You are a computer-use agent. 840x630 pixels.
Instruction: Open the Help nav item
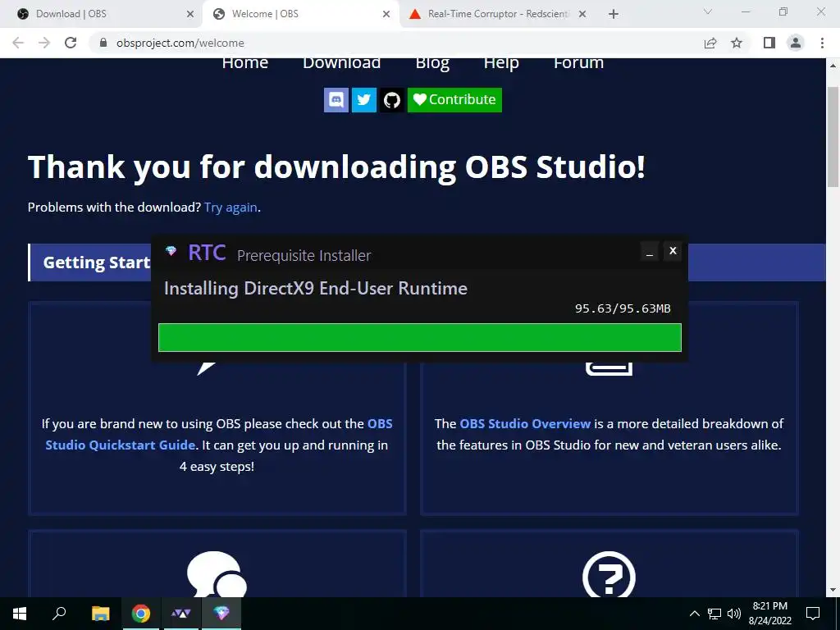[501, 63]
